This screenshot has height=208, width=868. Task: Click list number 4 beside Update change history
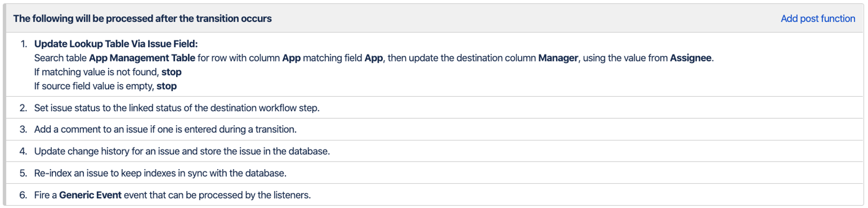(23, 151)
